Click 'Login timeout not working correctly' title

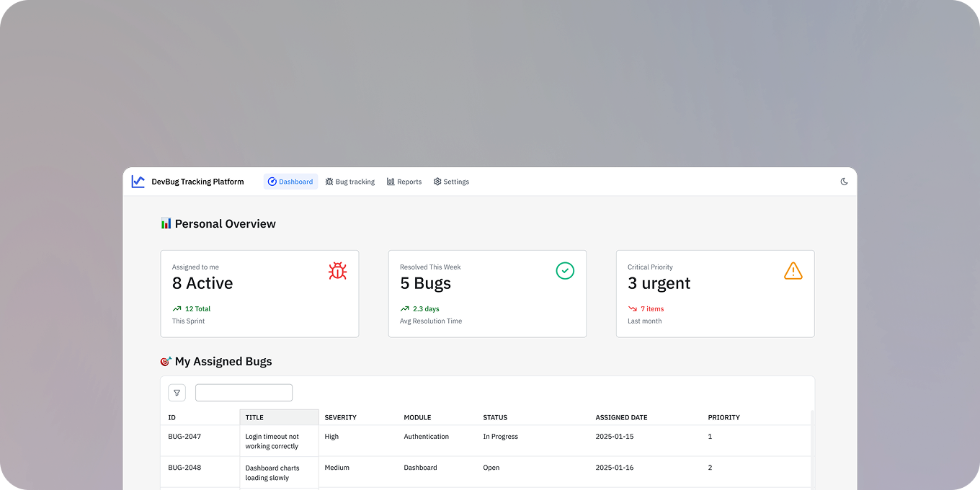(272, 441)
